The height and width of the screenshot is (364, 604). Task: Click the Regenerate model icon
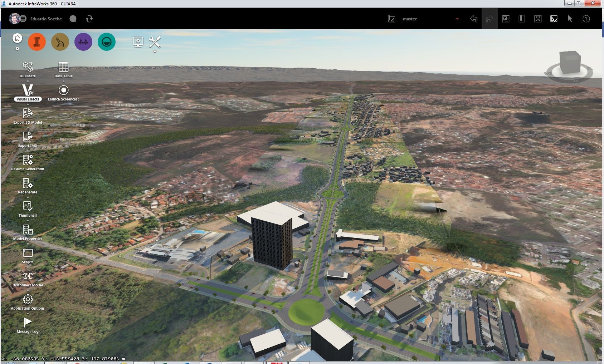pos(28,183)
